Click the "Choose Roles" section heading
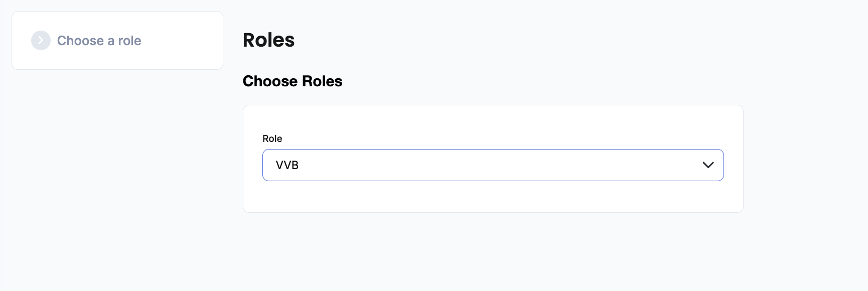 click(292, 81)
